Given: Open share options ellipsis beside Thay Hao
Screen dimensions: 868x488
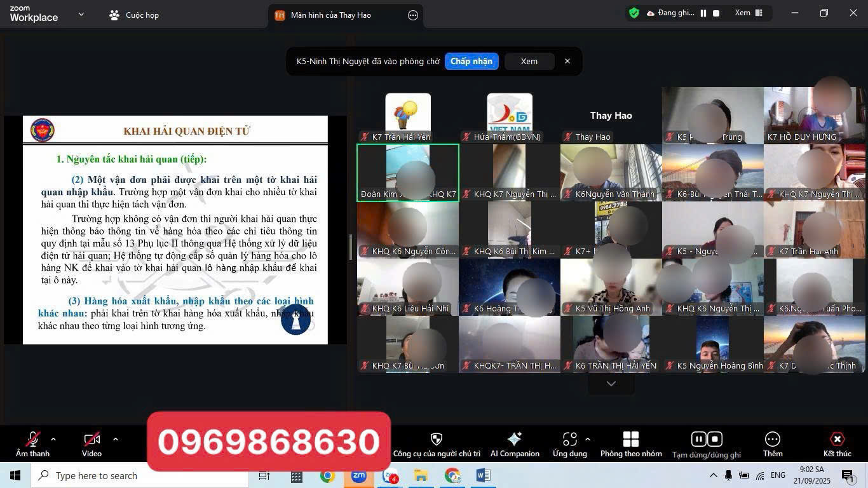Looking at the screenshot, I should coord(413,15).
